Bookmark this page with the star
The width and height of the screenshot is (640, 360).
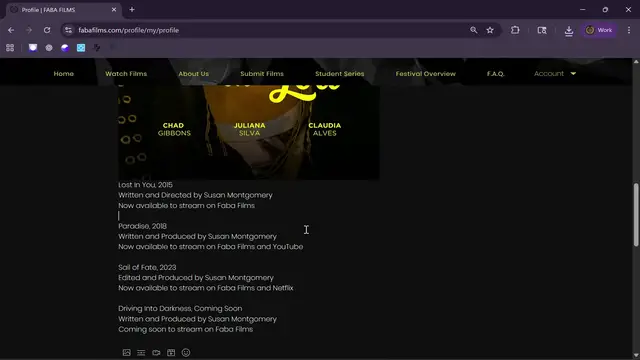490,30
